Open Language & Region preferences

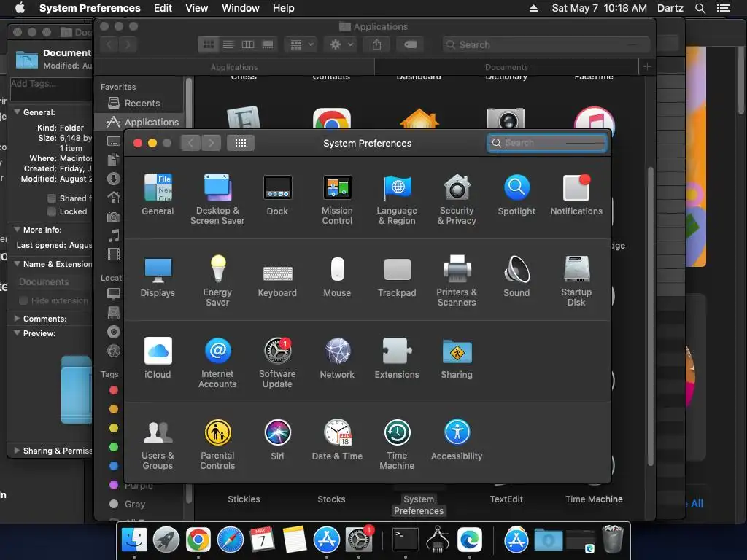pyautogui.click(x=397, y=200)
